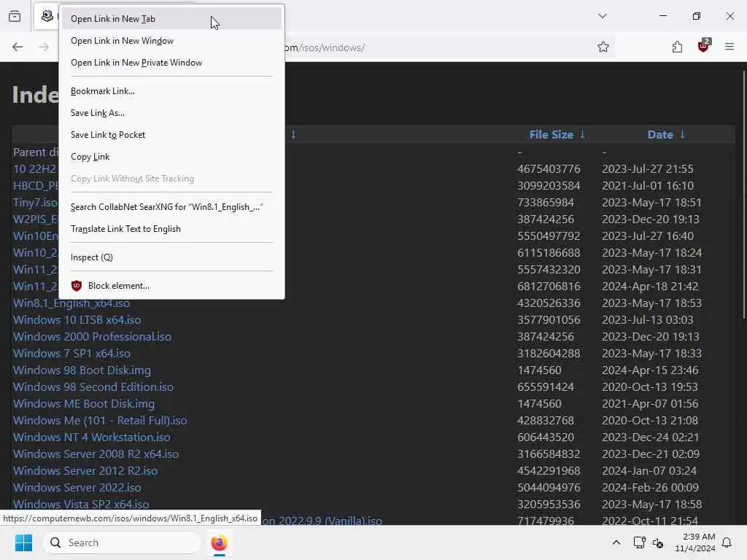Click Copy Link in context menu

[x=171, y=157]
